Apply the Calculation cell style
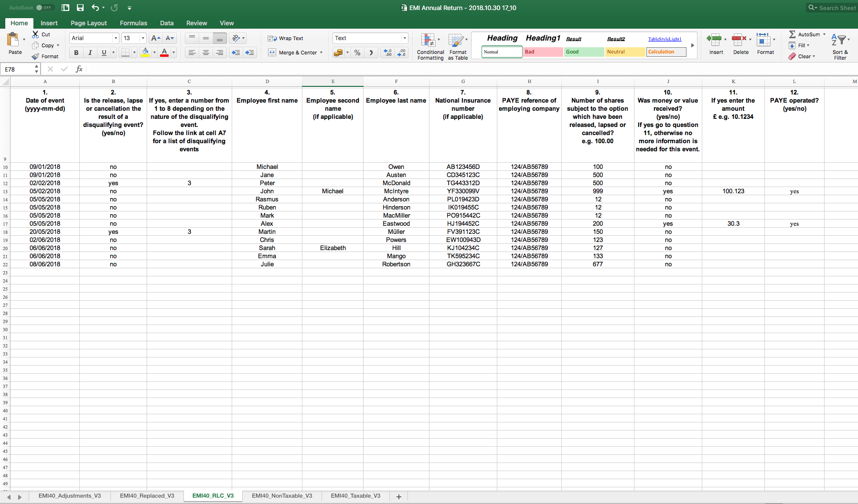The height and width of the screenshot is (504, 858). pos(666,52)
